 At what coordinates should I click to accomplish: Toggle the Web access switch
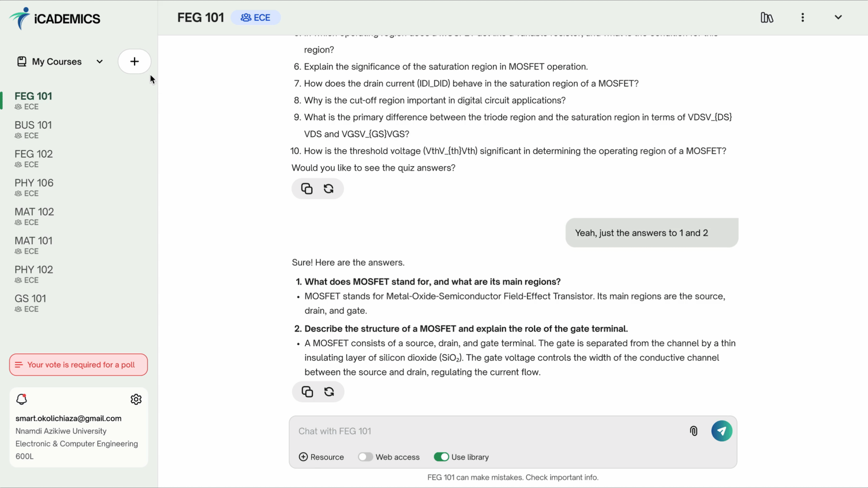(365, 456)
